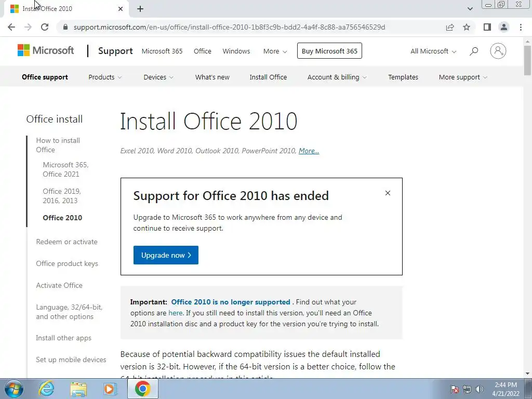
Task: Open the Office nav item
Action: click(x=203, y=51)
